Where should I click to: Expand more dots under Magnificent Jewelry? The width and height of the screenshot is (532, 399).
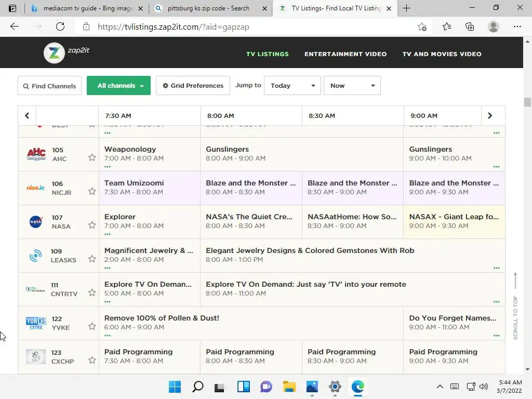pos(108,268)
